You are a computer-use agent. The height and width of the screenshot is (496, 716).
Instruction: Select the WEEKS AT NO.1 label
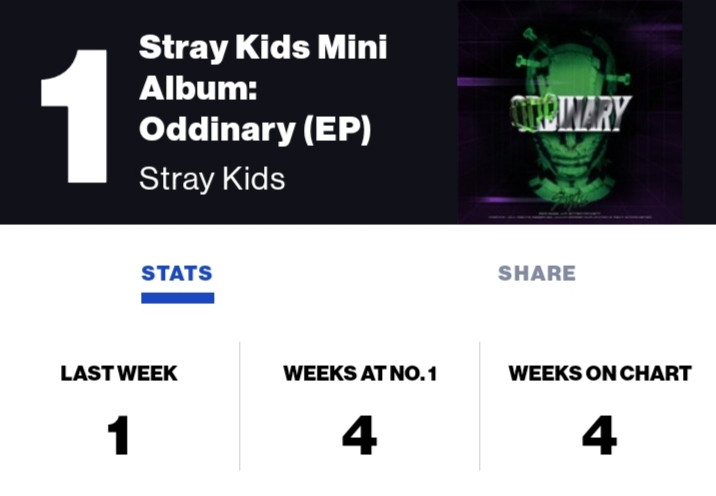click(x=360, y=373)
